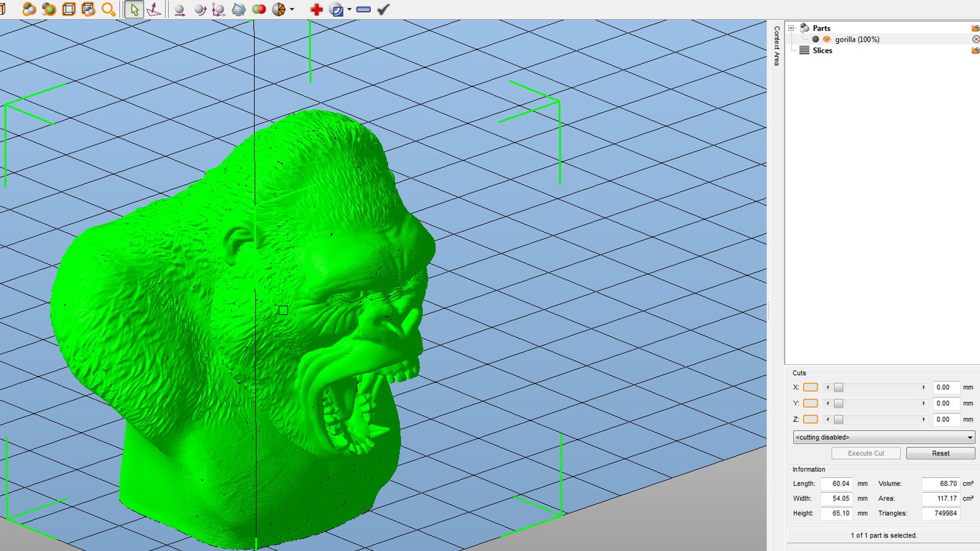Open dropdown arrow beside analysis icon

tap(349, 9)
